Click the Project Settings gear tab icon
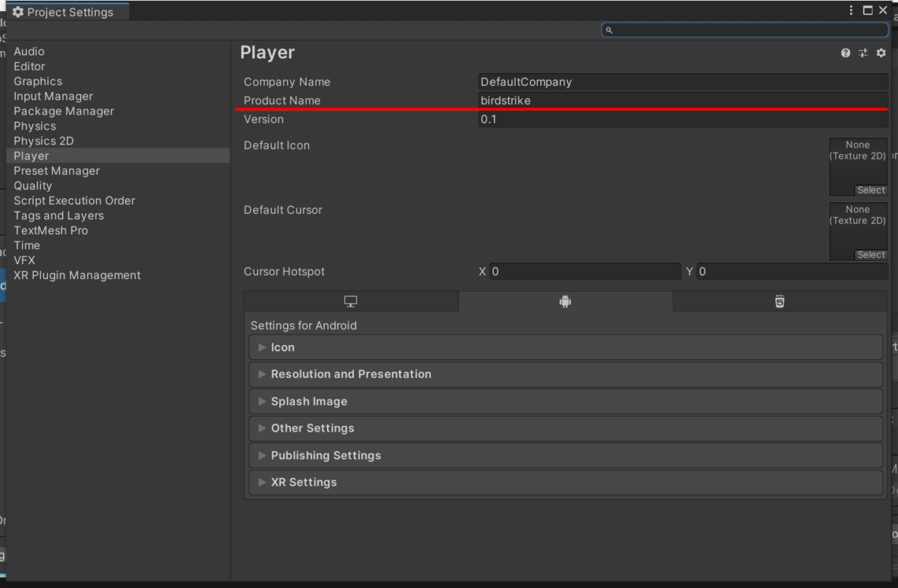 coord(18,12)
